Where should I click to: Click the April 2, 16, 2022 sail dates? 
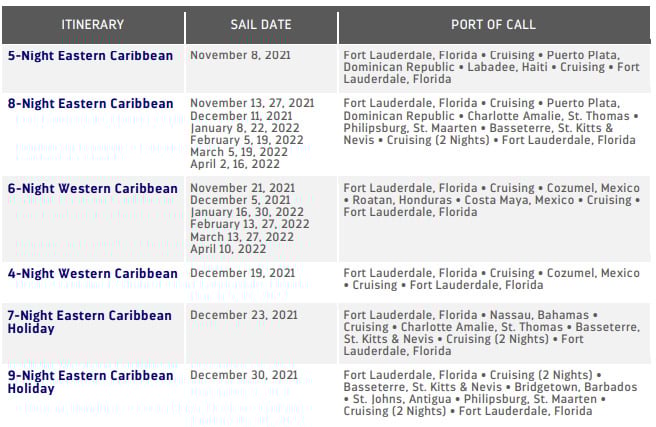[x=235, y=164]
